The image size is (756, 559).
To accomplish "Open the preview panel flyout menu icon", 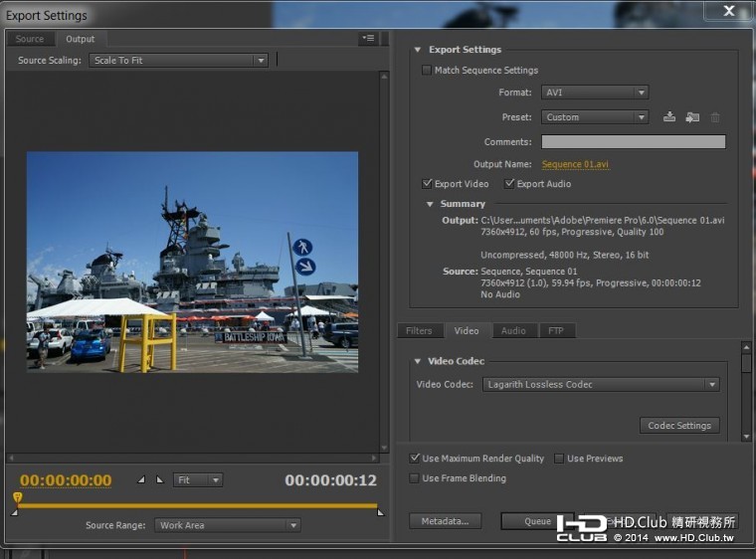I will [x=369, y=39].
